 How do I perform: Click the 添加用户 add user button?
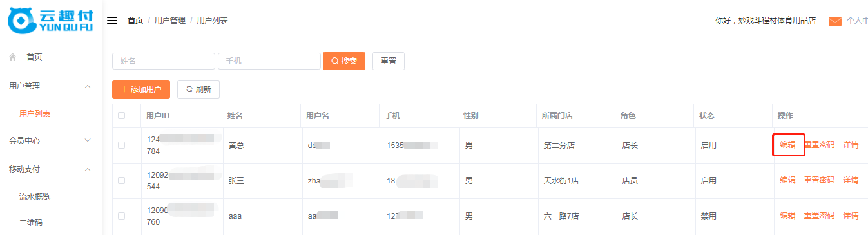[141, 89]
